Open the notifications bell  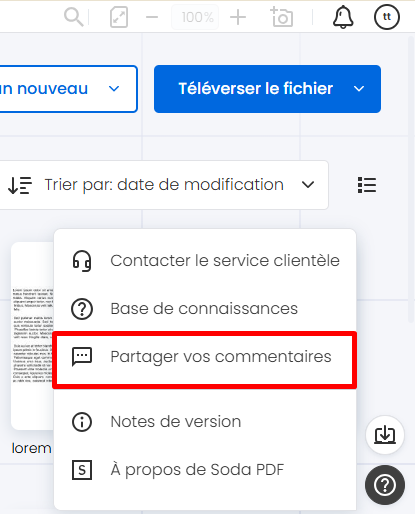[343, 17]
